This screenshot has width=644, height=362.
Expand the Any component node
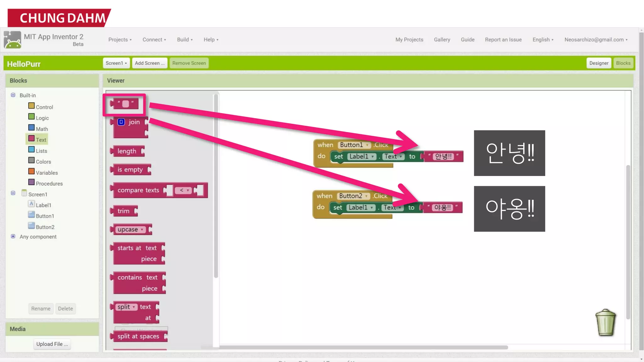click(13, 236)
